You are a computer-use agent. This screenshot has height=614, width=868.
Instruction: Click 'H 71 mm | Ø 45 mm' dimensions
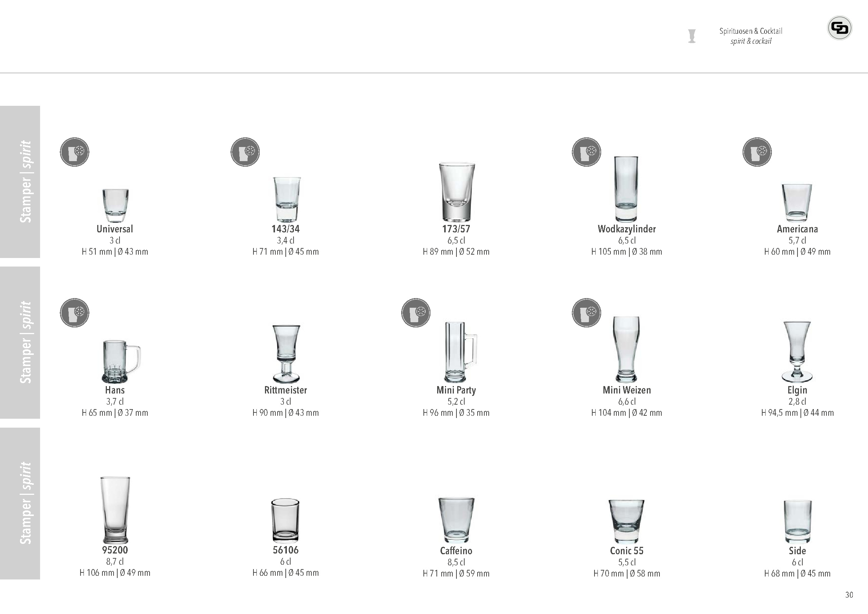point(285,251)
